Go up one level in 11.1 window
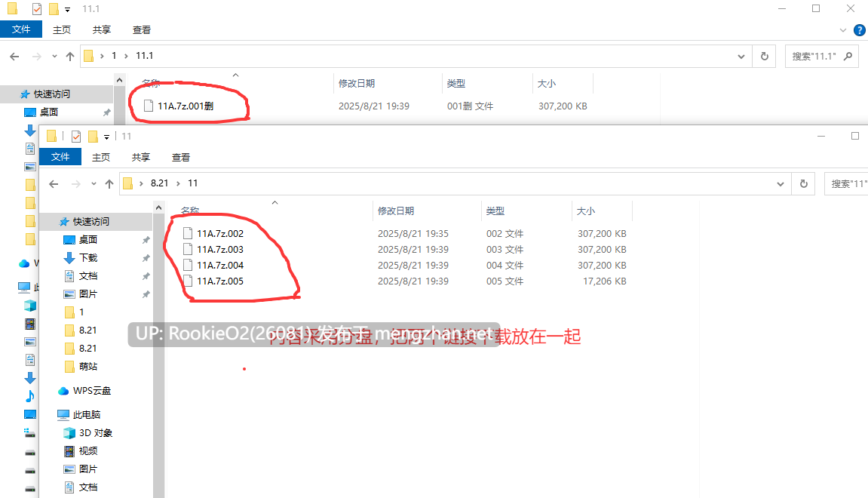This screenshot has height=498, width=868. (x=69, y=57)
